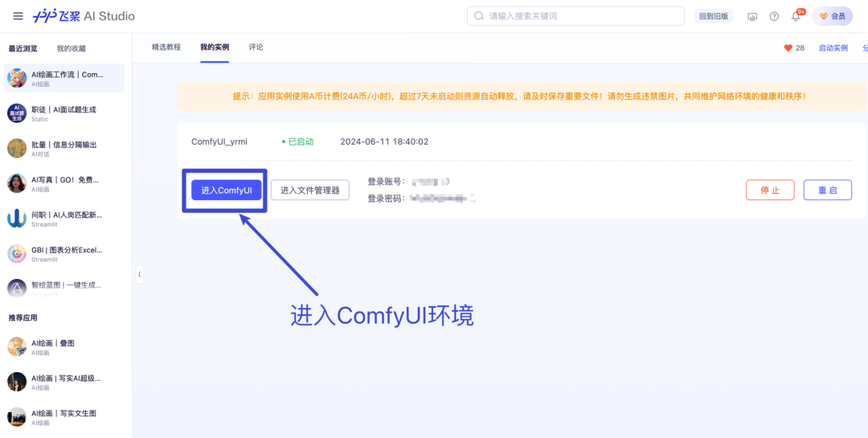Open the 问职 AI人岗匹配 app icon
This screenshot has width=868, height=438.
pos(17,218)
